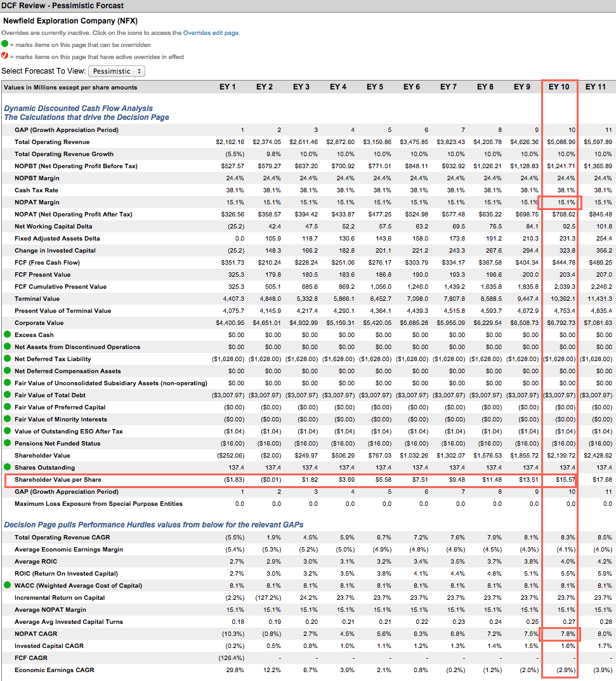This screenshot has height=681, width=616.
Task: Click the Average ROIC row label
Action: pos(36,562)
